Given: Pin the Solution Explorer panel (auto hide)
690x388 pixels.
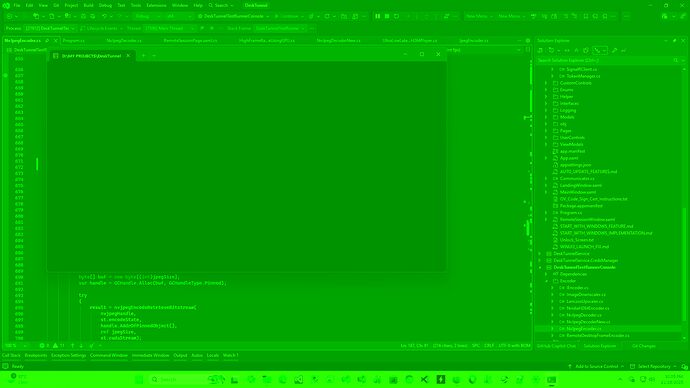Looking at the screenshot, I should click(x=674, y=40).
